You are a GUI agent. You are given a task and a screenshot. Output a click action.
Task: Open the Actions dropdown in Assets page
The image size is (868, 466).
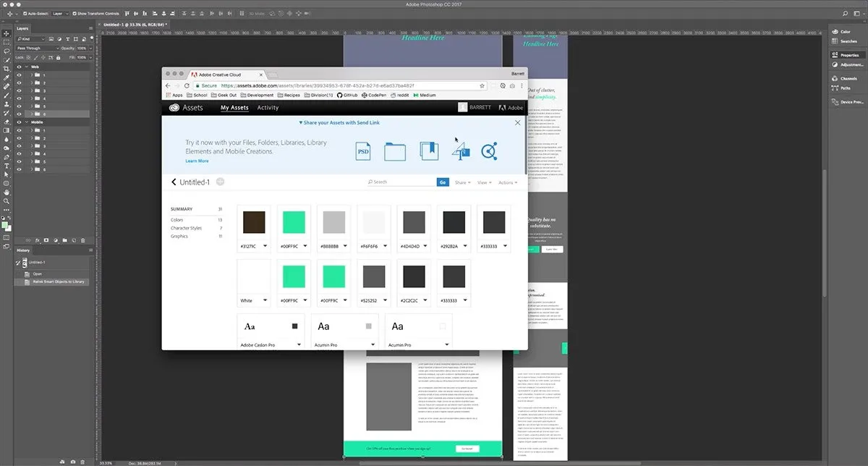click(x=508, y=182)
